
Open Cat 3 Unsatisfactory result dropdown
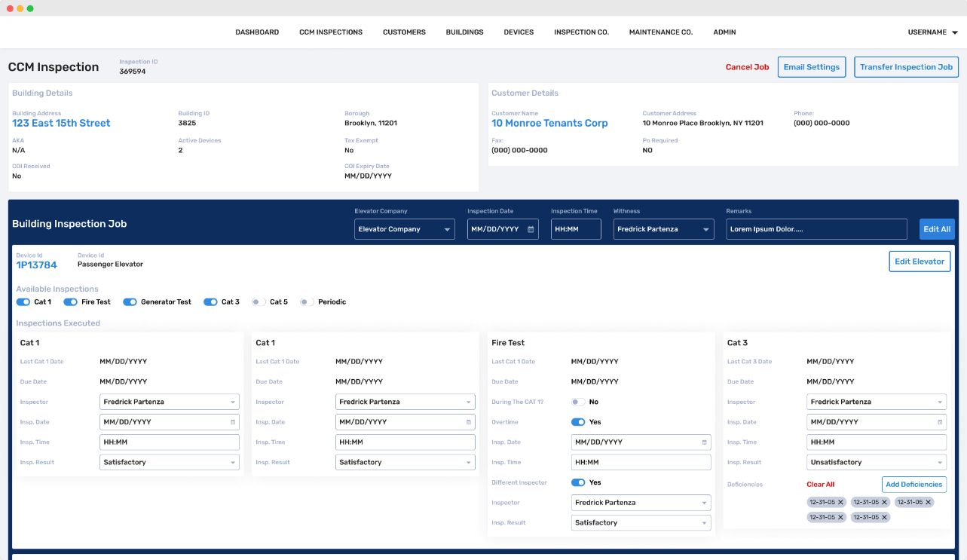pos(877,462)
